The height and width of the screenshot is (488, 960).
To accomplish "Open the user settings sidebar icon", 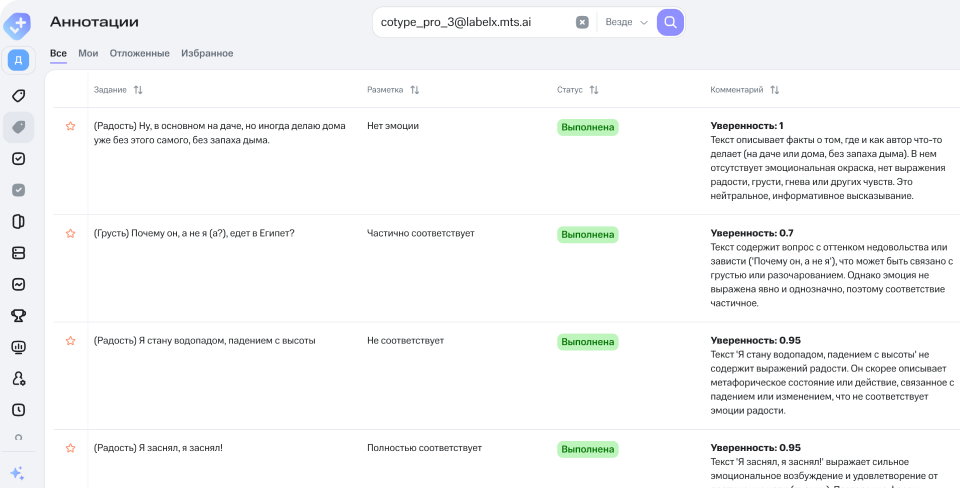I will tap(18, 378).
